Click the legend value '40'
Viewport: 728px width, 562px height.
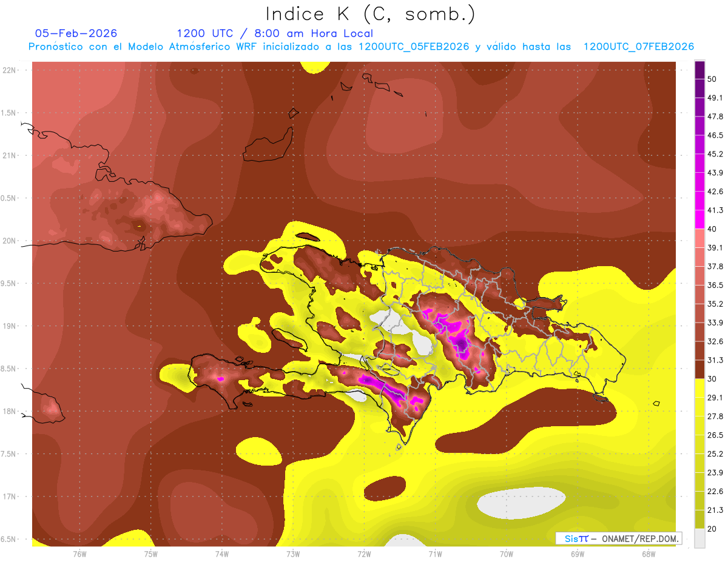click(713, 229)
